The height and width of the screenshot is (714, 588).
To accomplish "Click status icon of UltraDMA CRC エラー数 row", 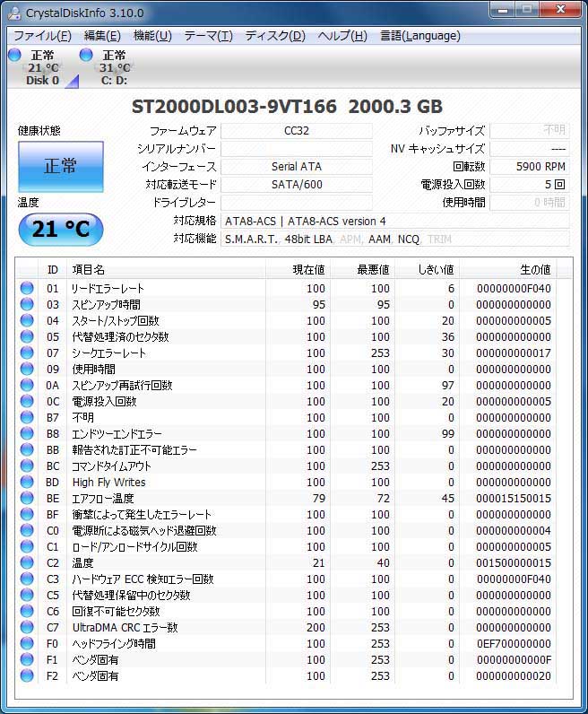I will coord(27,627).
